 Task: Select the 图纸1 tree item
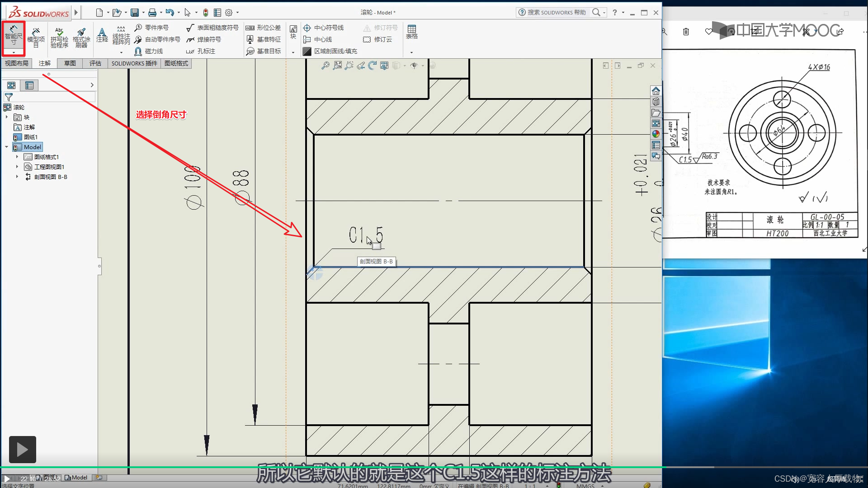click(26, 137)
